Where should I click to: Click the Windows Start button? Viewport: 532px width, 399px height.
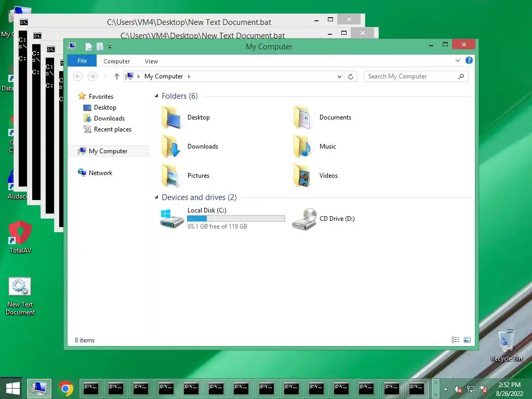[12, 388]
